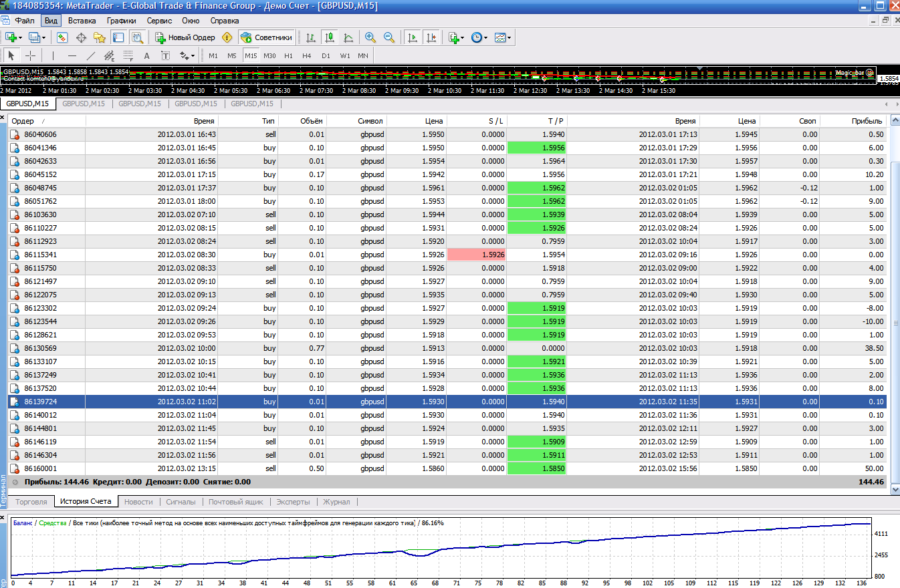This screenshot has width=900, height=588.
Task: Zoom out the chart
Action: point(388,37)
